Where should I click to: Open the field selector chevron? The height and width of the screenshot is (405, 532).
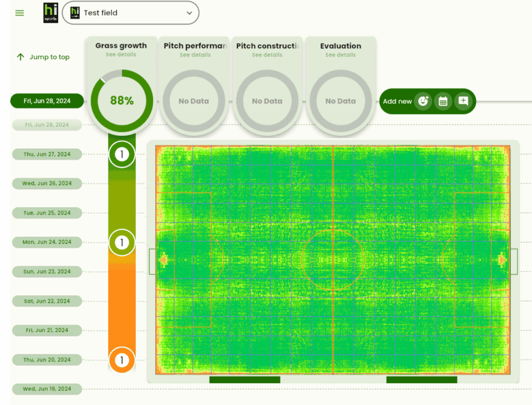(189, 13)
